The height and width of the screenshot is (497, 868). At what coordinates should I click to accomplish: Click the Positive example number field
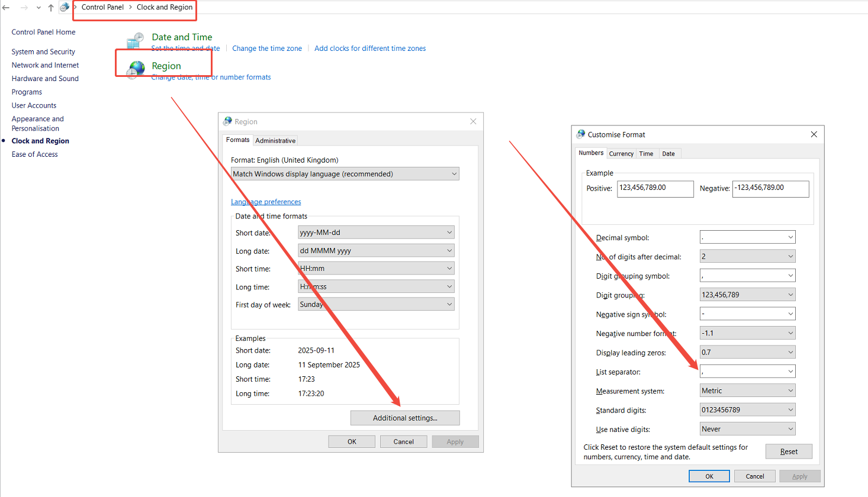[x=655, y=188]
